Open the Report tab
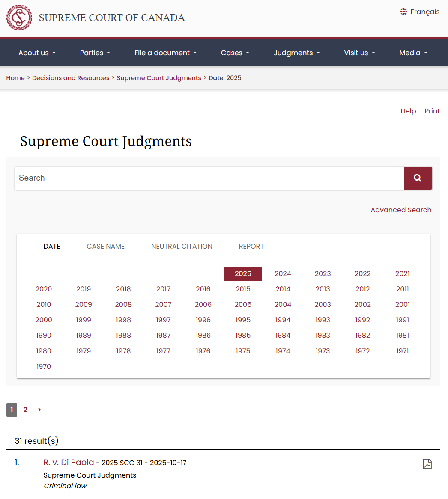The image size is (448, 499). pyautogui.click(x=251, y=247)
